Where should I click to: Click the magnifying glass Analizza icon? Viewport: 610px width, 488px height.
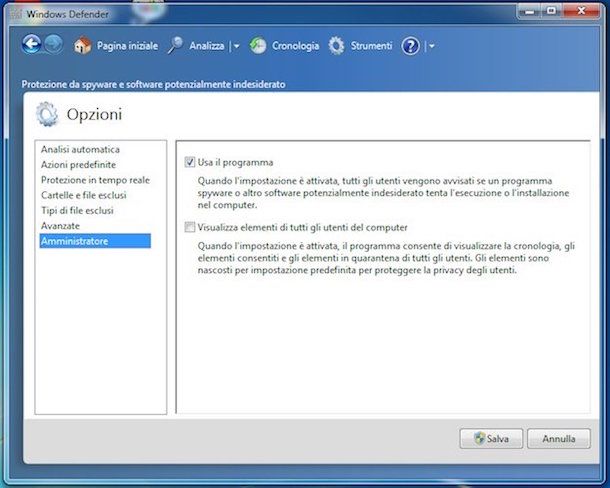175,46
